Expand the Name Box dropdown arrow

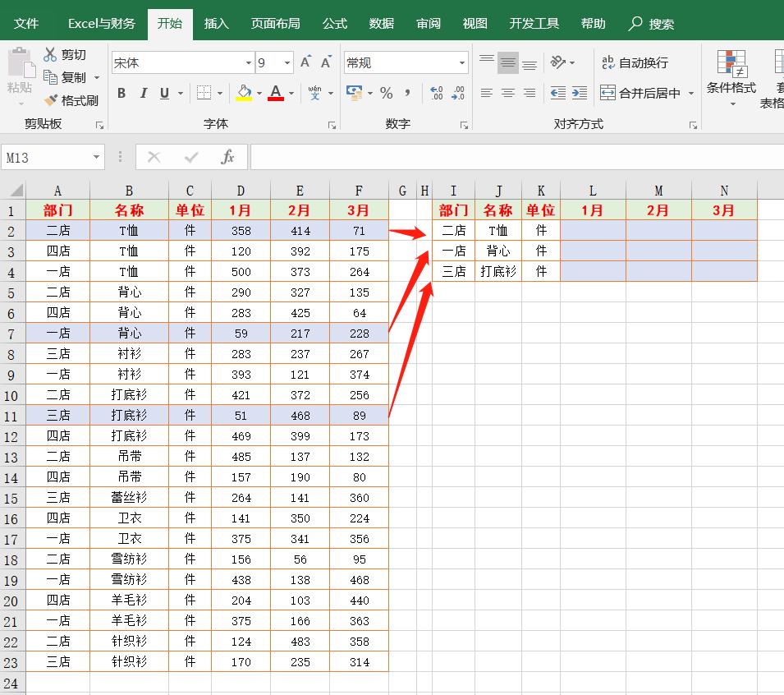[x=96, y=158]
